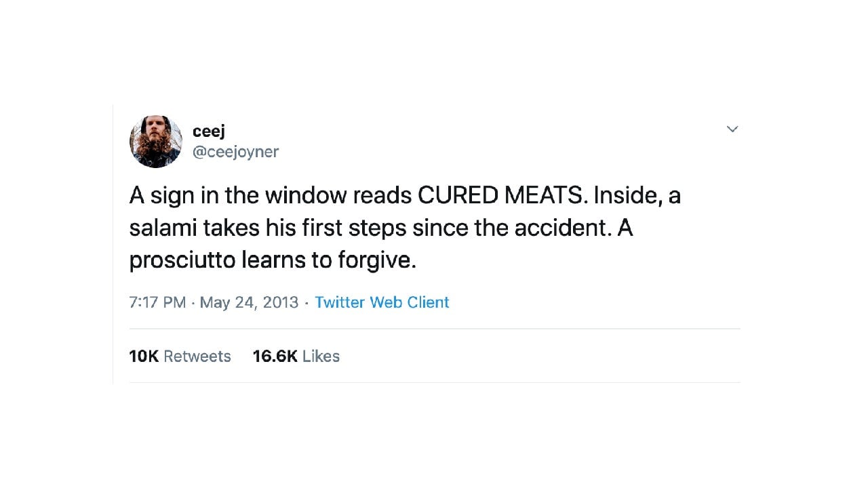Click the Retweets label text
This screenshot has width=868, height=488.
tap(197, 357)
